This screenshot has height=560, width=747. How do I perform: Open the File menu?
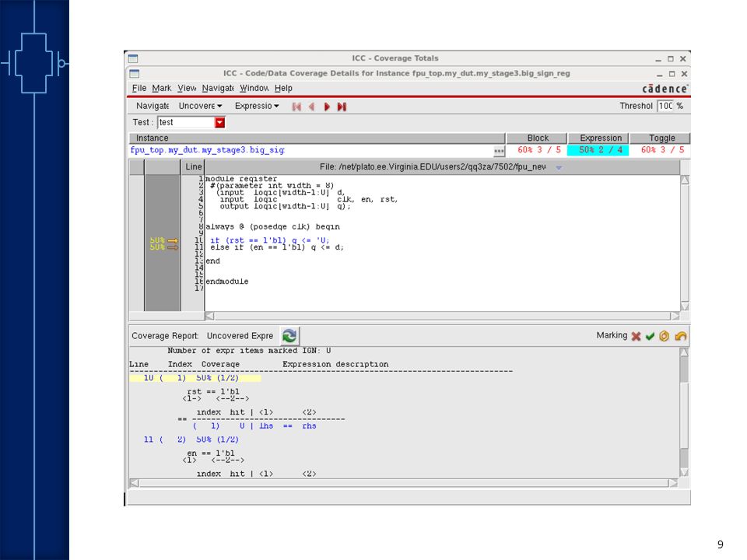(139, 88)
